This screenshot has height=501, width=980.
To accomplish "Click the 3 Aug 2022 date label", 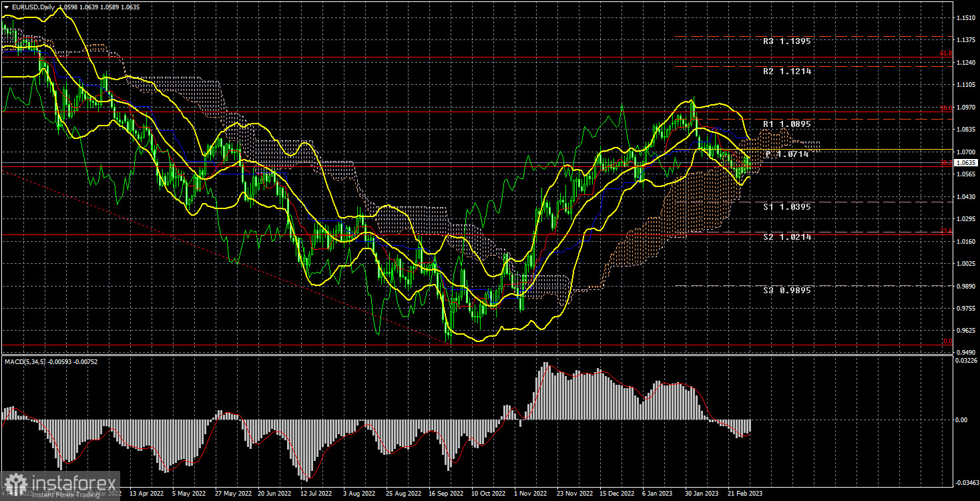I will [x=360, y=494].
